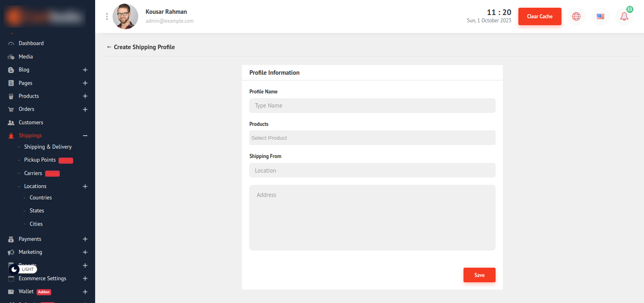Click the back arrow beside Create Shipping Profile
644x303 pixels.
(x=109, y=47)
